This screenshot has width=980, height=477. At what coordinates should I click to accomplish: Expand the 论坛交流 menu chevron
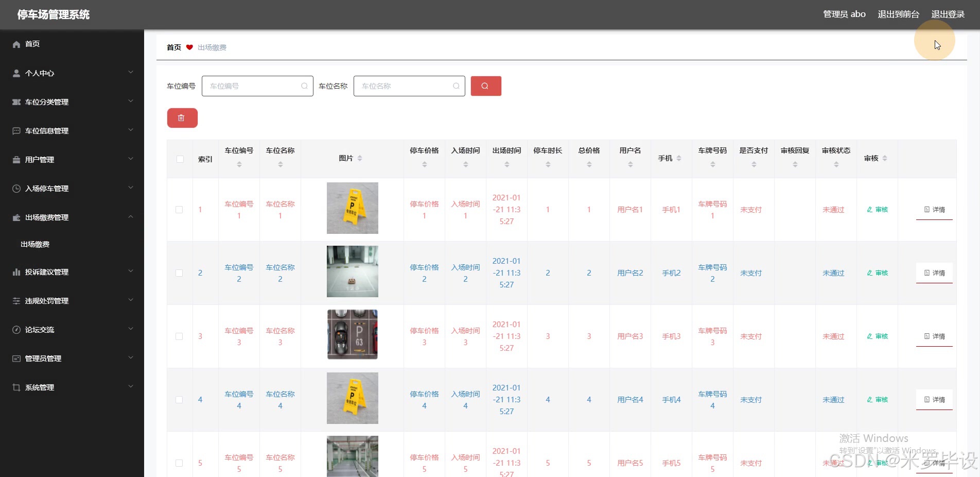[x=131, y=329]
